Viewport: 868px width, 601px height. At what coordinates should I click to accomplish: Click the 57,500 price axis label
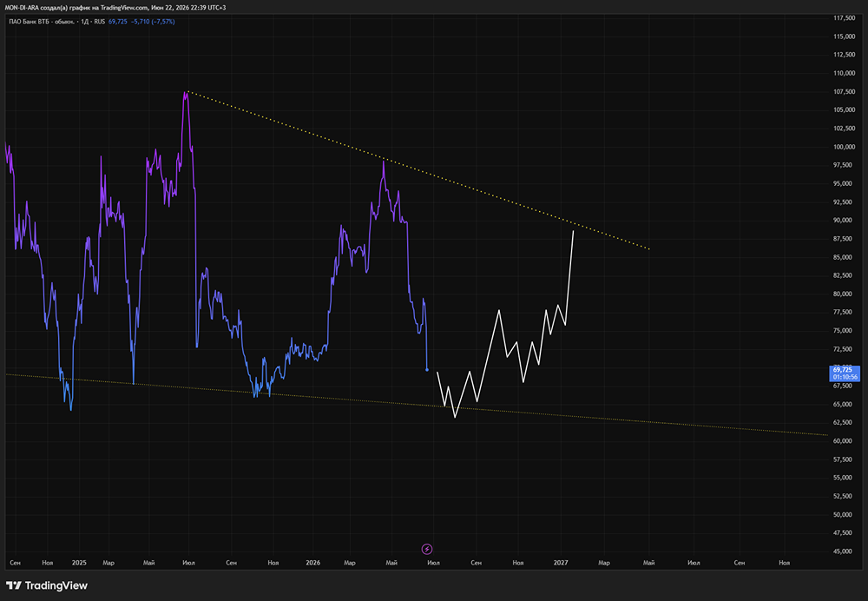pyautogui.click(x=843, y=459)
